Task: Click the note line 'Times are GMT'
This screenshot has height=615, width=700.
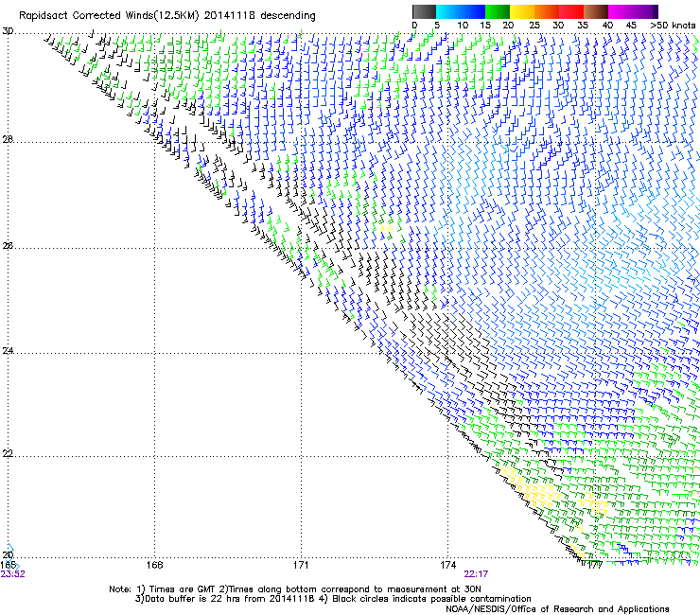Action: coord(182,589)
